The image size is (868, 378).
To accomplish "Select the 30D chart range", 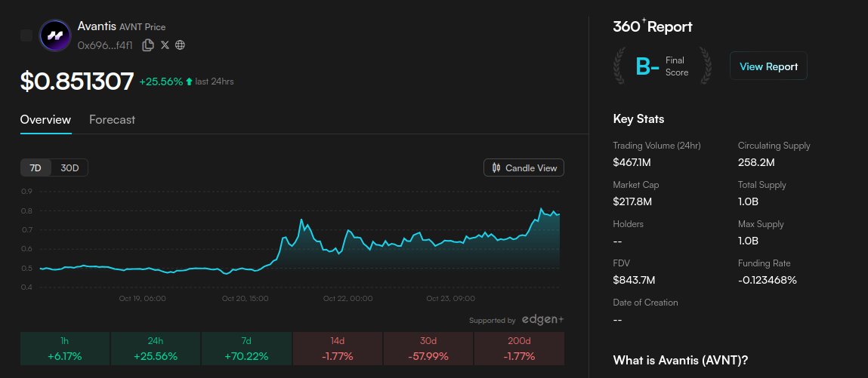I will [x=70, y=168].
